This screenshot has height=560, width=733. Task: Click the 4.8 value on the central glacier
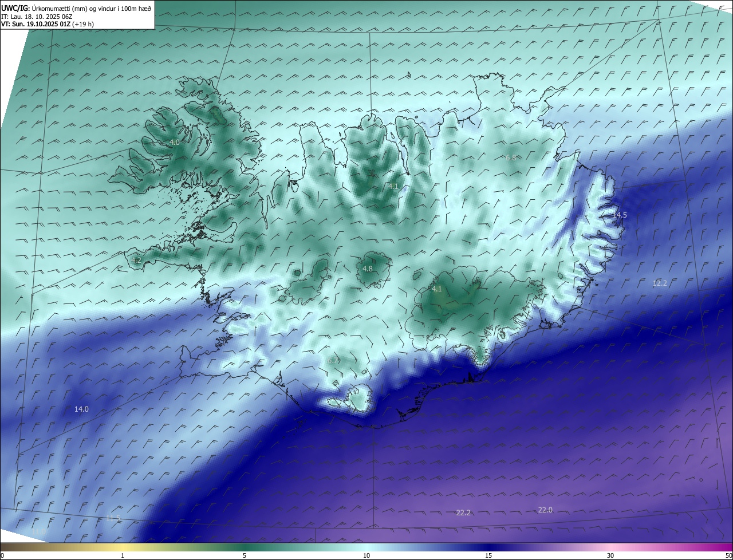point(368,269)
